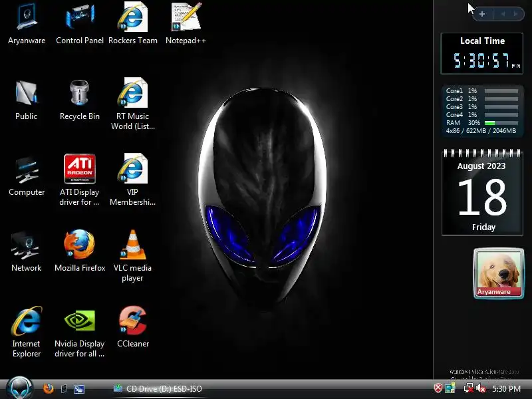Select CD Drive (D:) ESD-ISO taskbar button
This screenshot has width=532, height=399.
click(x=158, y=389)
